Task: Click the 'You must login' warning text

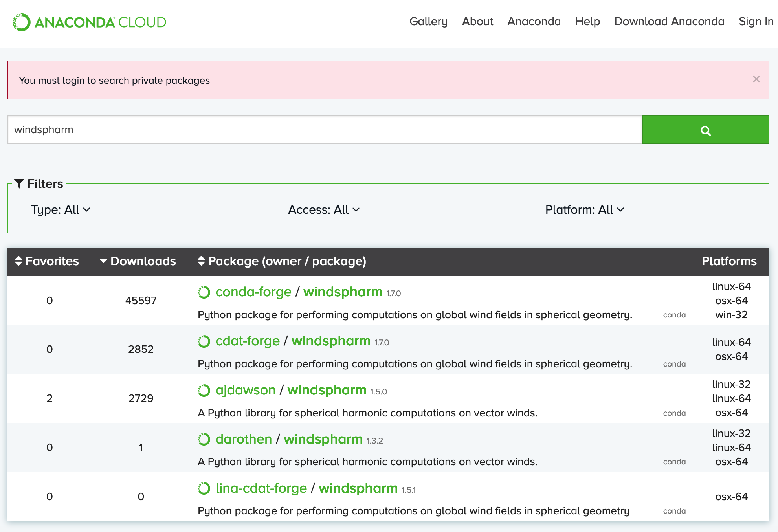Action: coord(114,80)
